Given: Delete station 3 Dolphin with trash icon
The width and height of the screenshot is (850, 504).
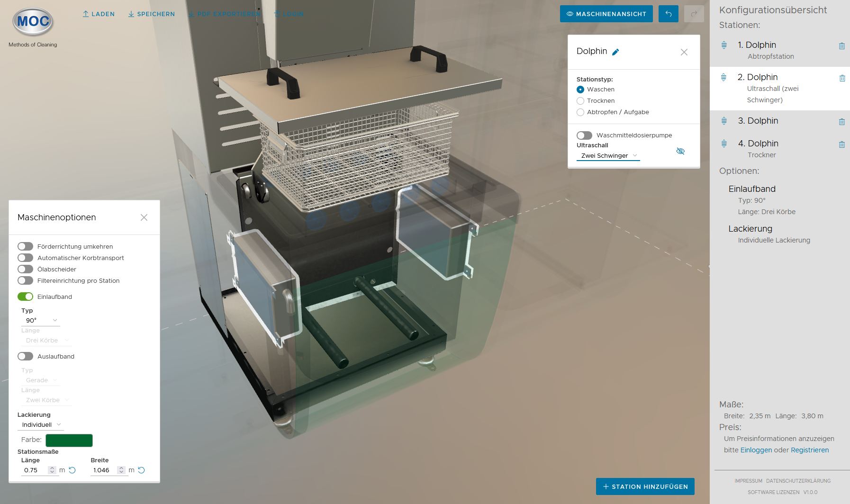Looking at the screenshot, I should point(841,122).
